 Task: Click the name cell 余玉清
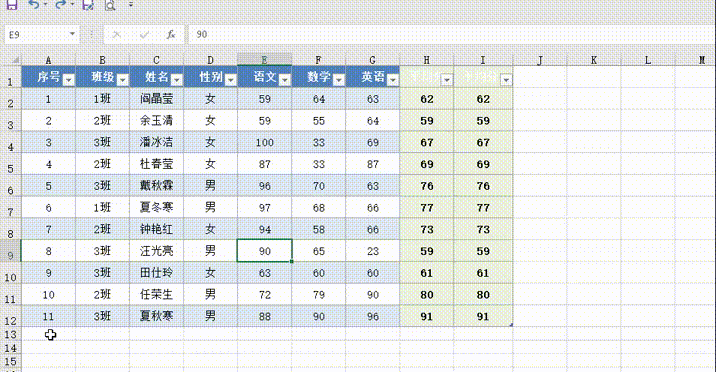(156, 121)
